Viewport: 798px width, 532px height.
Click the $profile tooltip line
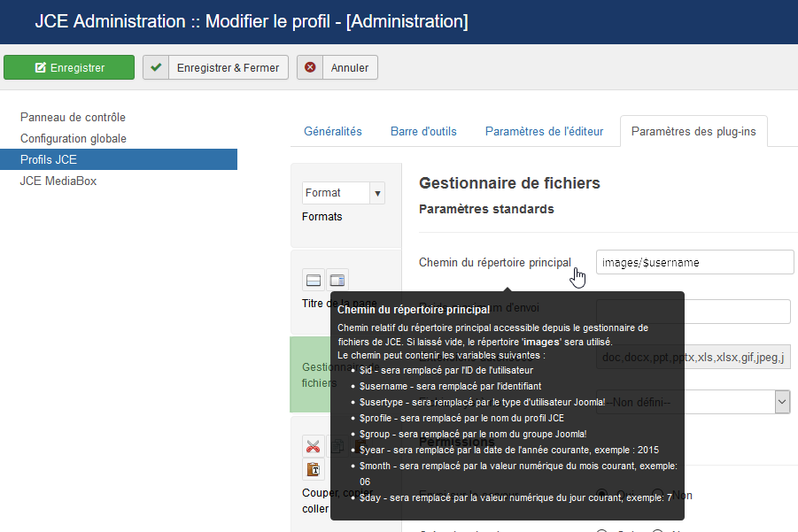click(461, 418)
